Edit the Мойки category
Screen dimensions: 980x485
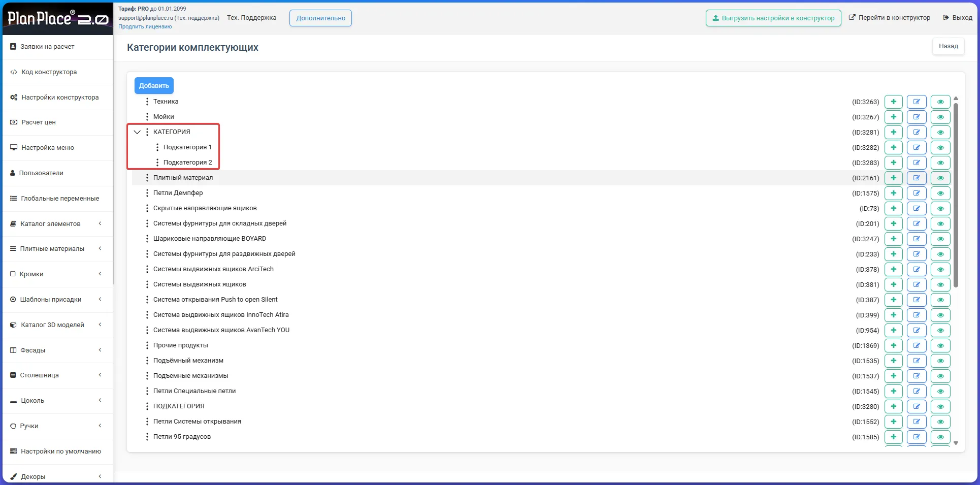917,117
